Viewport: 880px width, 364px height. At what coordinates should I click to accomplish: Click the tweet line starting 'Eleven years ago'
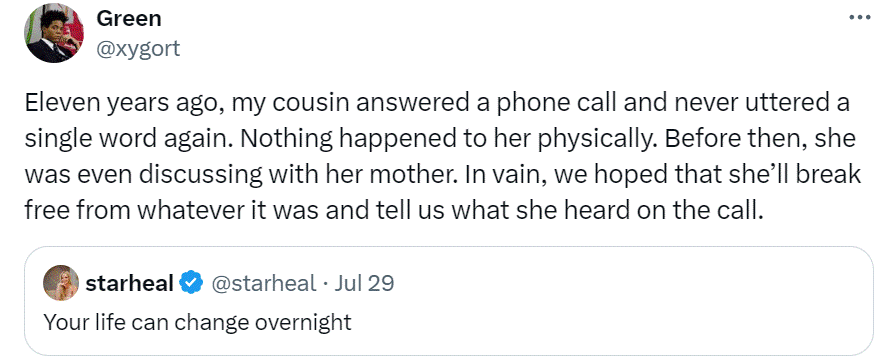(437, 103)
